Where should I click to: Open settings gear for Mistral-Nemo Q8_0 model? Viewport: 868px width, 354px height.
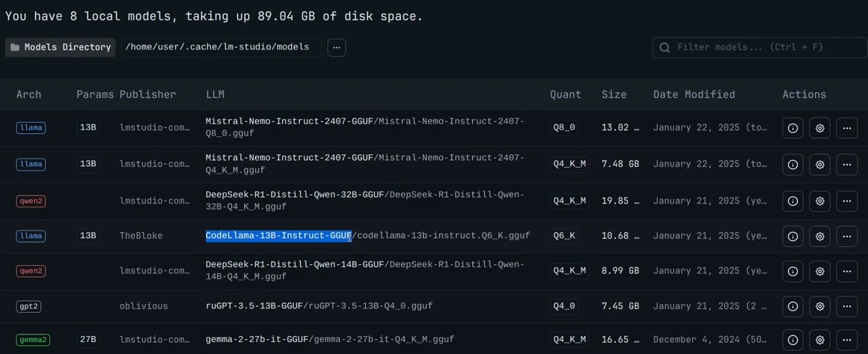point(820,128)
